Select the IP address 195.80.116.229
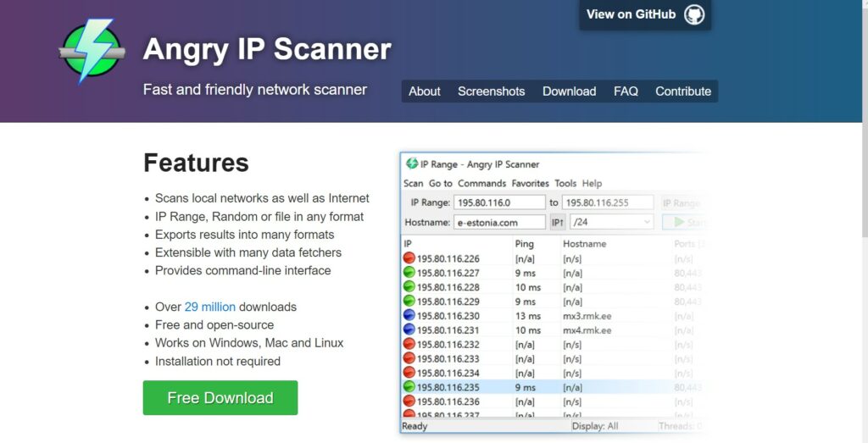Viewport: 868px width, 443px height. (x=448, y=302)
